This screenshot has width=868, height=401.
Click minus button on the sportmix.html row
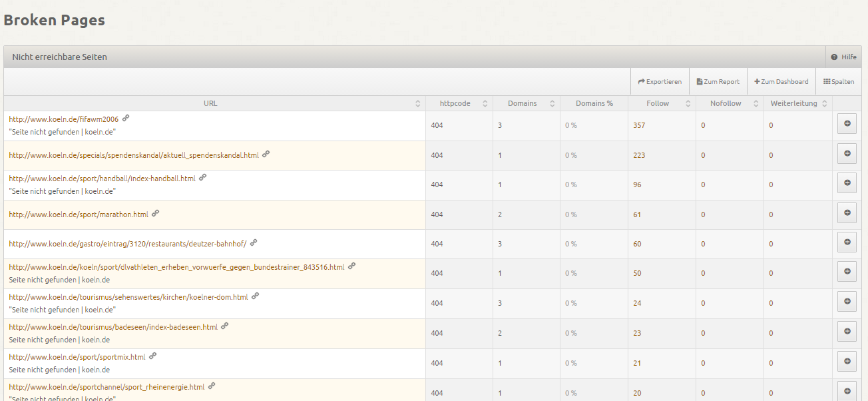pos(847,362)
